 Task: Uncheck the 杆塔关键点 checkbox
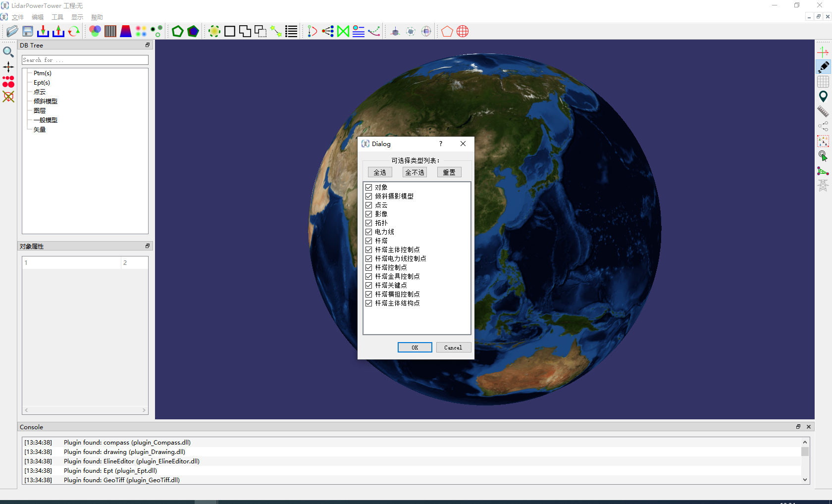pos(369,285)
